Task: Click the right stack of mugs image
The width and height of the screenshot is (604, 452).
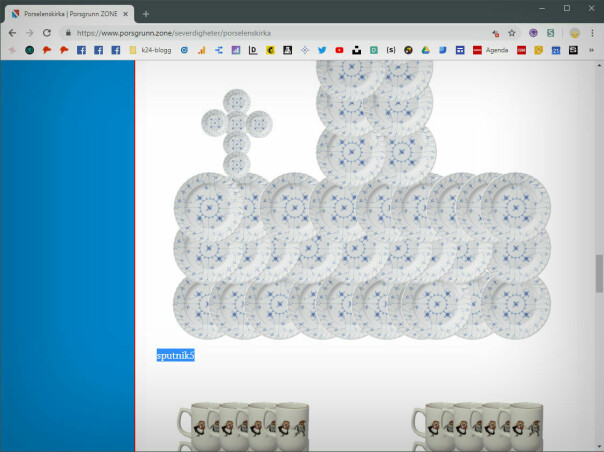Action: point(478,427)
